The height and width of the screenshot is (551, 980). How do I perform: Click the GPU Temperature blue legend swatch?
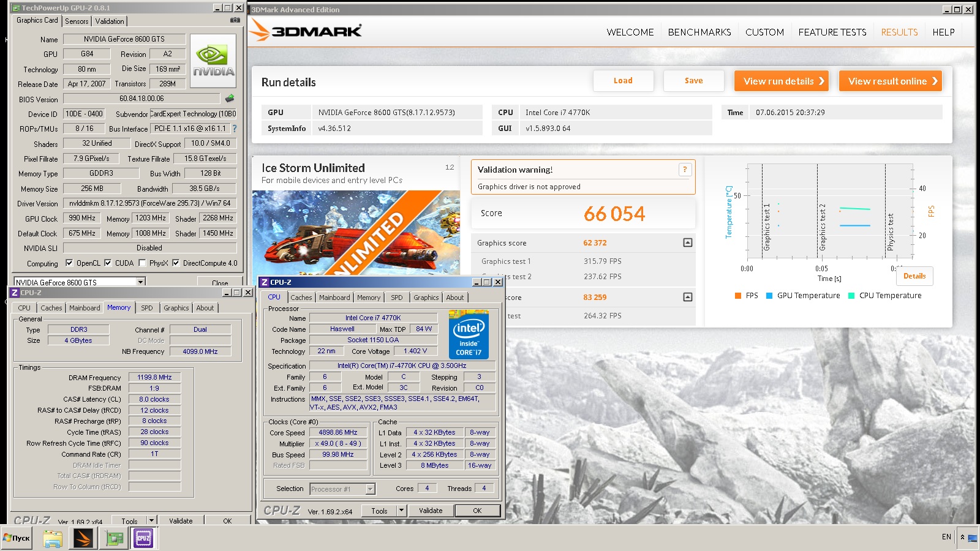tap(769, 296)
